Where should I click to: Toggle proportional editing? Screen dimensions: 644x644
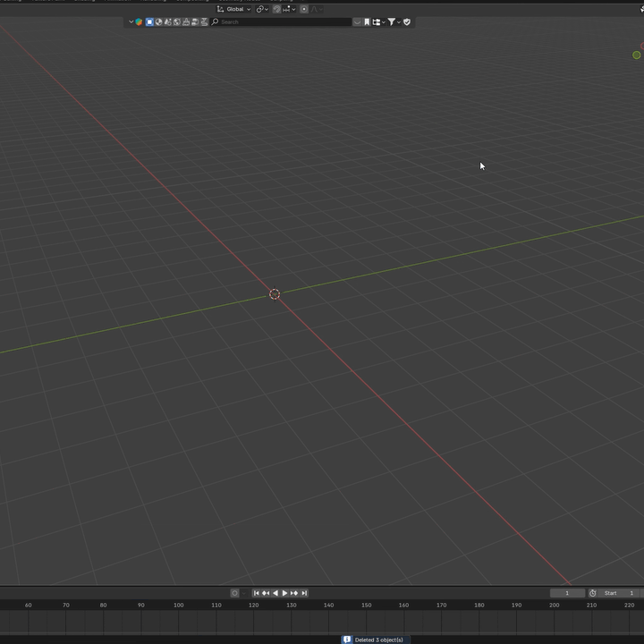[x=304, y=9]
